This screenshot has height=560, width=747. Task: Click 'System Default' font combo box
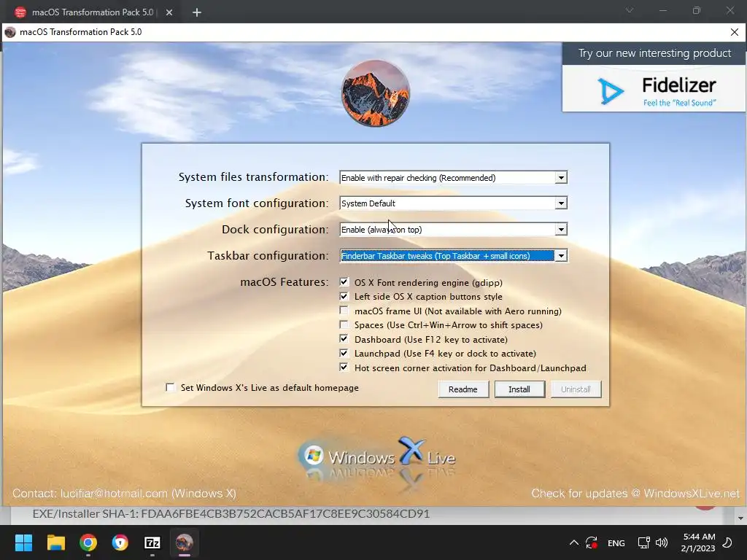pos(454,203)
